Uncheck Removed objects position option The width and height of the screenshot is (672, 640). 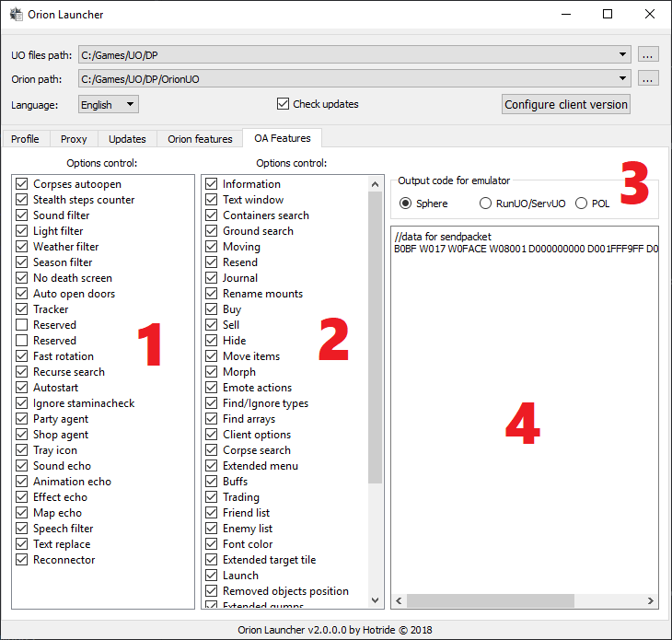tap(212, 590)
